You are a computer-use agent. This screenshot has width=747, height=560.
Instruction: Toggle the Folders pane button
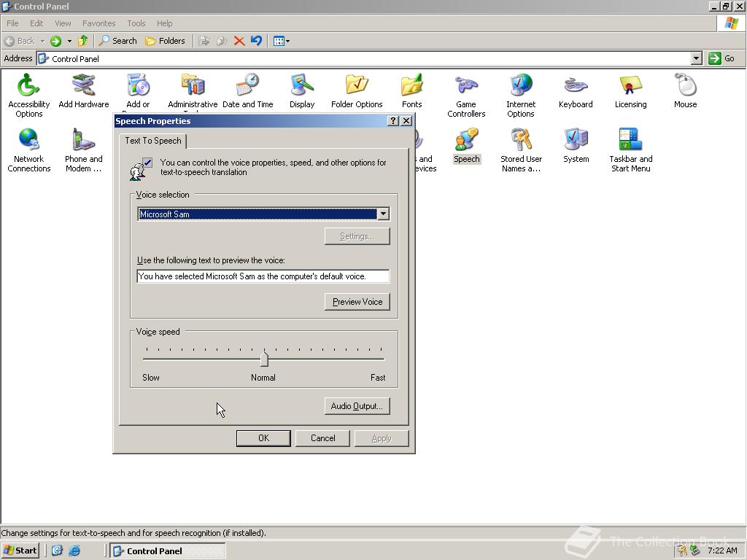165,41
